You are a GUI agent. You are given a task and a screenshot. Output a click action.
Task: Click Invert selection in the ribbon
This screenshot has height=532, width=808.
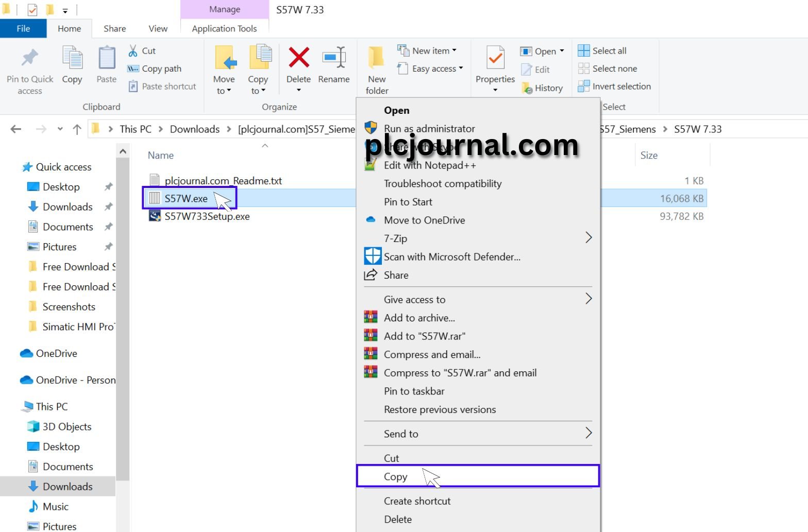tap(614, 87)
